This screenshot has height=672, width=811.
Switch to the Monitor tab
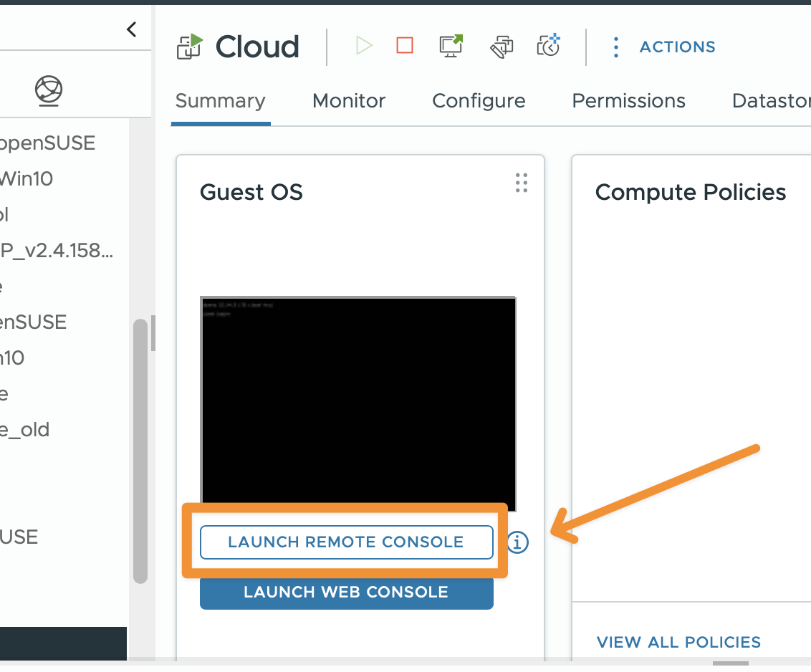(349, 101)
